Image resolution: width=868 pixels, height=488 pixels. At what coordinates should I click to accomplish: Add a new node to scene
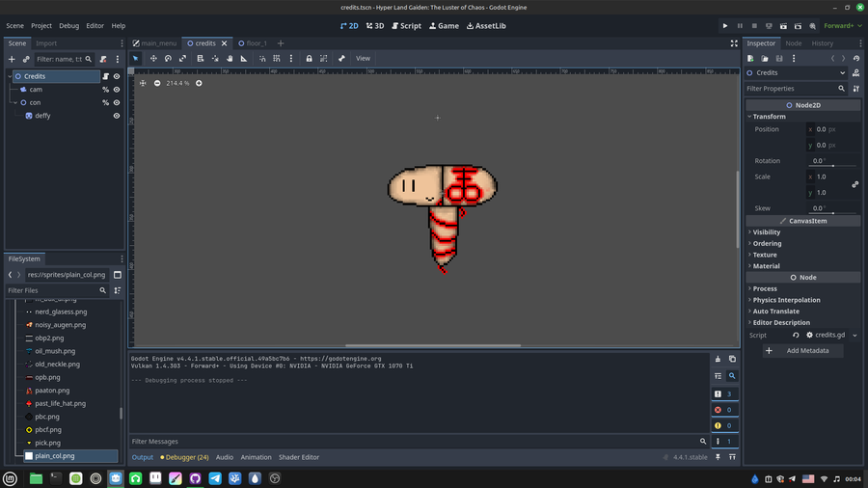pos(12,59)
